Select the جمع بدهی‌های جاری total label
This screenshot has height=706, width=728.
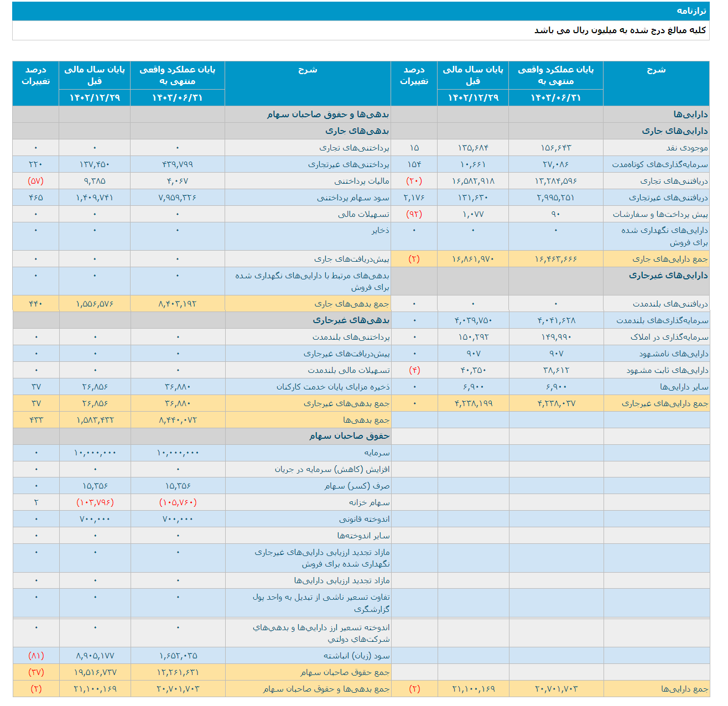[x=351, y=304]
